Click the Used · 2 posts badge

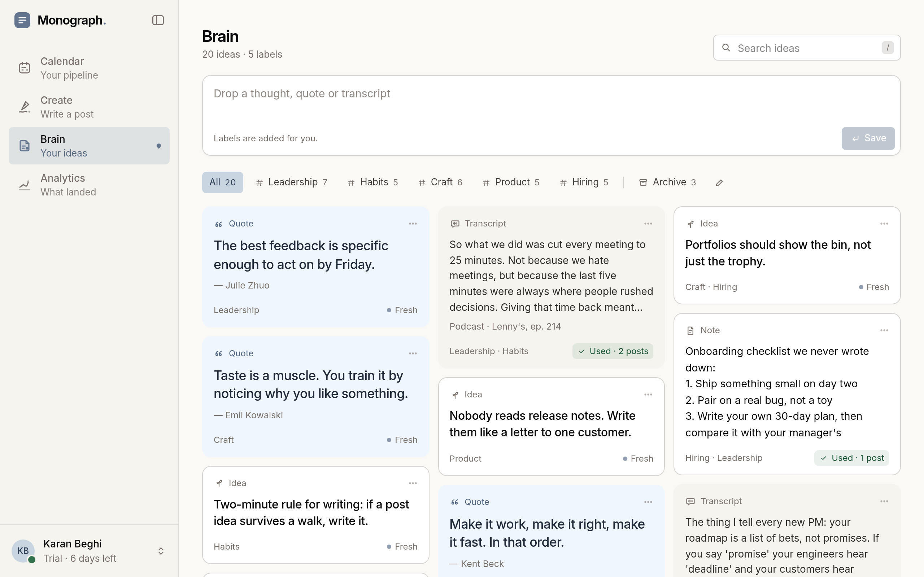point(613,351)
